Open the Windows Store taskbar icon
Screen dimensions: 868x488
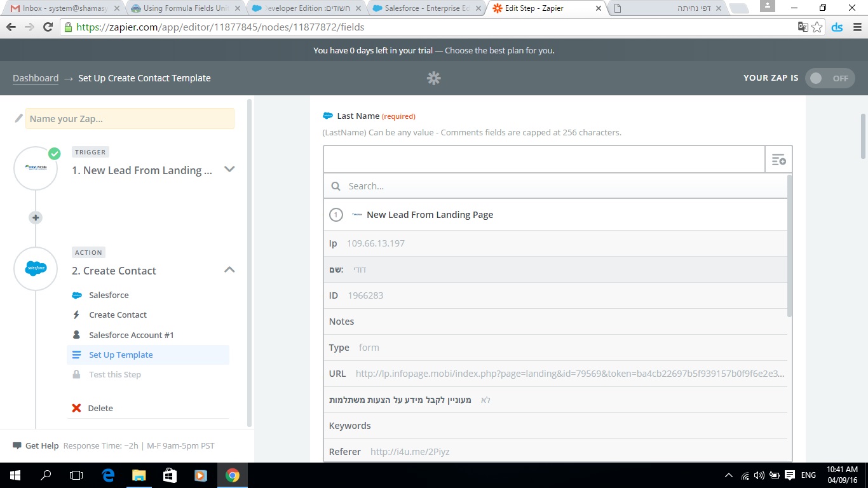(x=170, y=475)
